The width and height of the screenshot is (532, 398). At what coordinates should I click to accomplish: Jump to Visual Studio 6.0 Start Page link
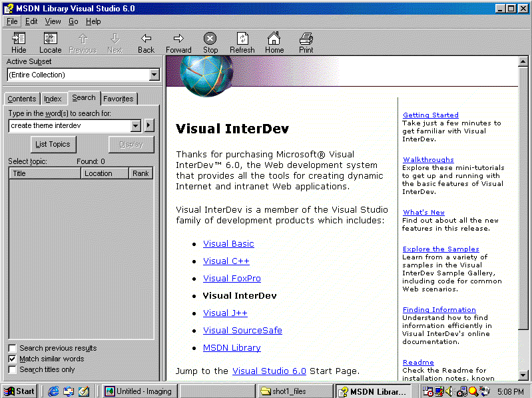coord(269,371)
